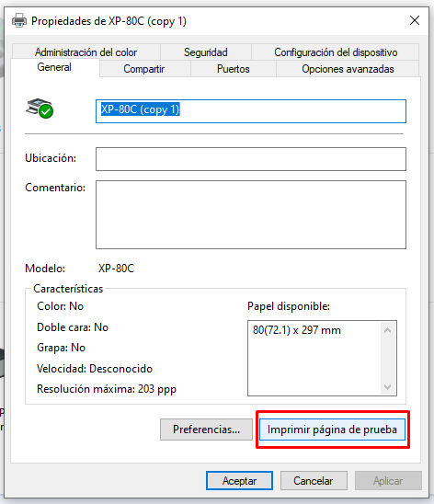Screen dimensions: 434x504
Task: Open the Opciones avanzadas tab
Action: tap(348, 69)
